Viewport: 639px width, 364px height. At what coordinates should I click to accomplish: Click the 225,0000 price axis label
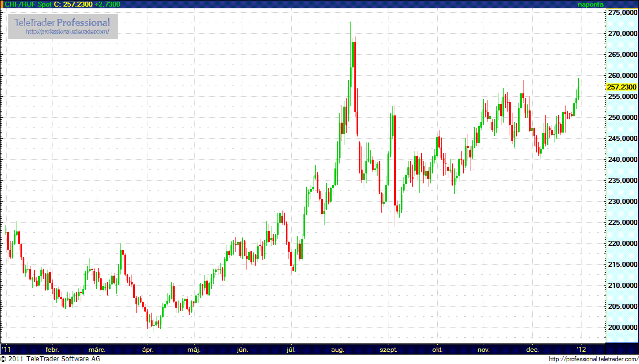pos(622,223)
